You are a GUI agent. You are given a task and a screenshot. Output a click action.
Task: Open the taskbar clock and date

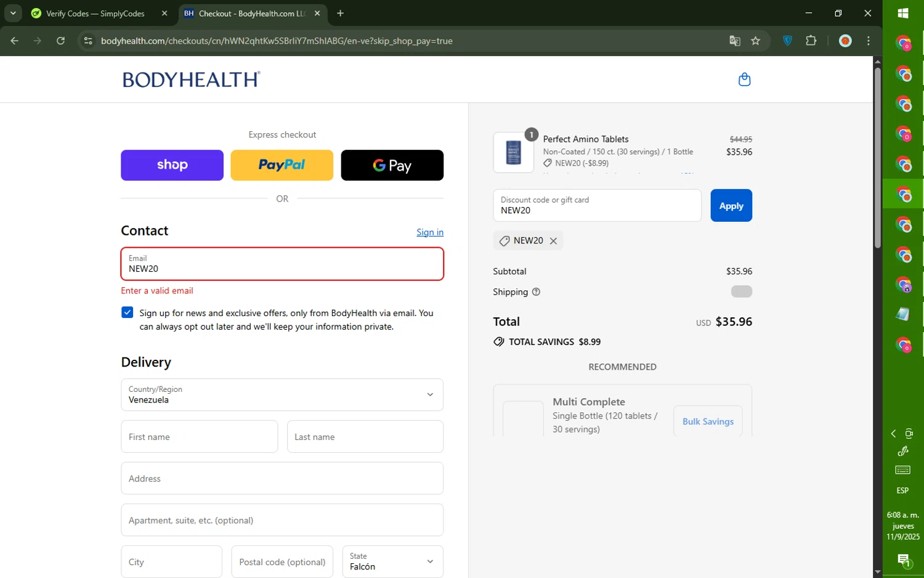click(903, 526)
